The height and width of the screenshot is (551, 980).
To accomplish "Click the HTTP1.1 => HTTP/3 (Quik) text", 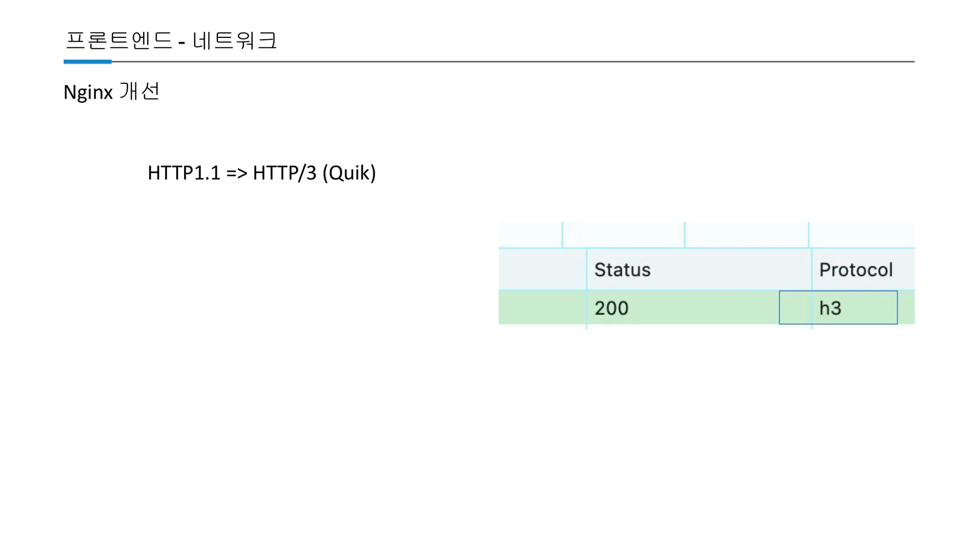I will click(x=261, y=173).
